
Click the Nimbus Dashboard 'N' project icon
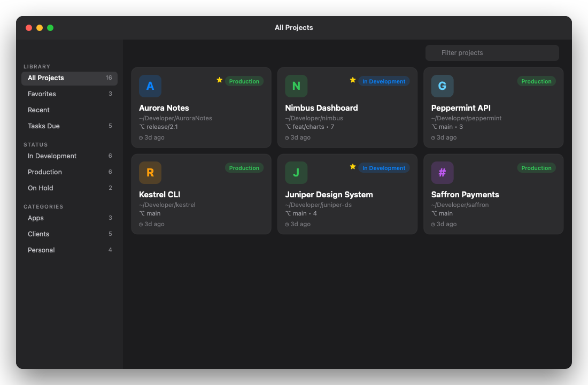(296, 86)
